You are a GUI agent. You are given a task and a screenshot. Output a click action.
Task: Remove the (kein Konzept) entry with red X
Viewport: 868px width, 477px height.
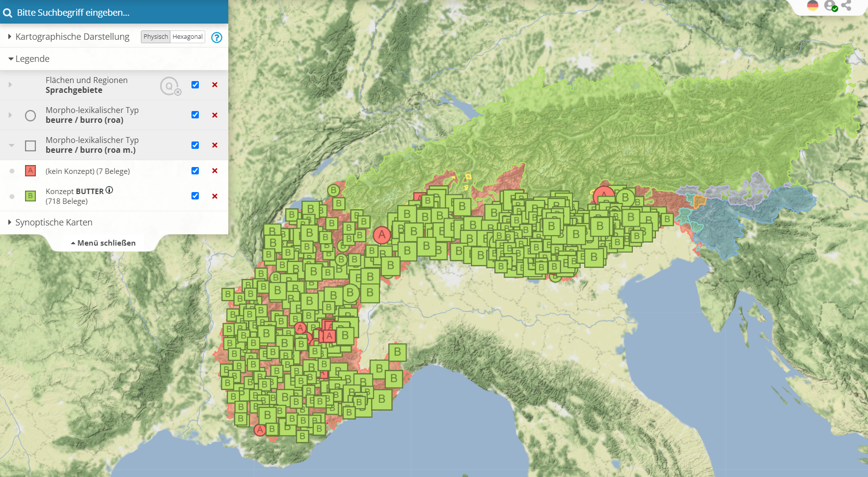pos(215,171)
